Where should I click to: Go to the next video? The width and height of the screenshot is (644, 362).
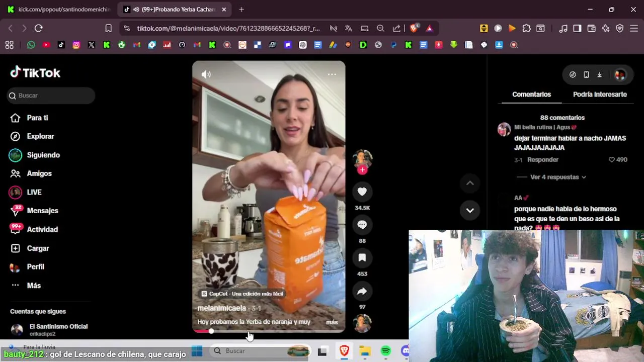[470, 211]
